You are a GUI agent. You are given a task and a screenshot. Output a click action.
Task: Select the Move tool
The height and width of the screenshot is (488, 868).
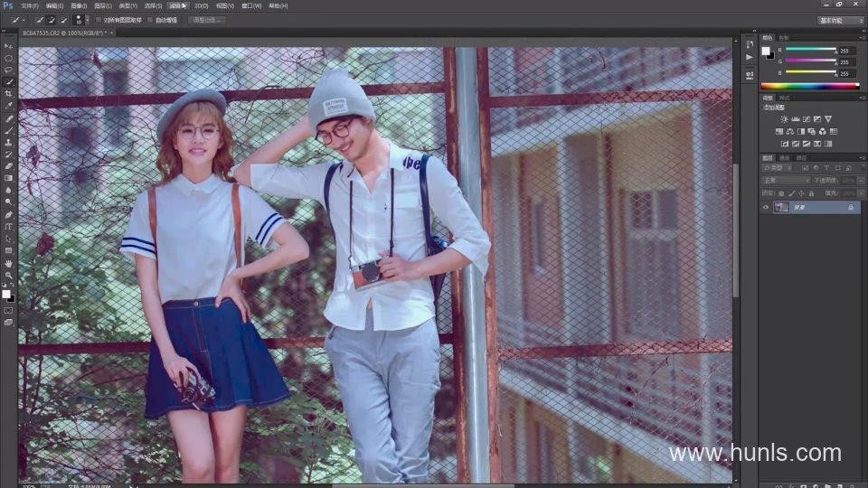[x=8, y=46]
